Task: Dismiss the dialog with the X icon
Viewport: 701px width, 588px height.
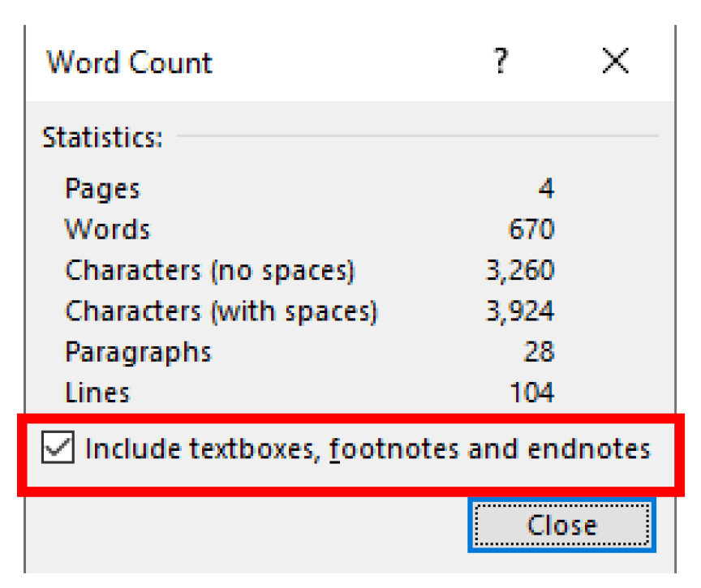Action: [x=616, y=61]
